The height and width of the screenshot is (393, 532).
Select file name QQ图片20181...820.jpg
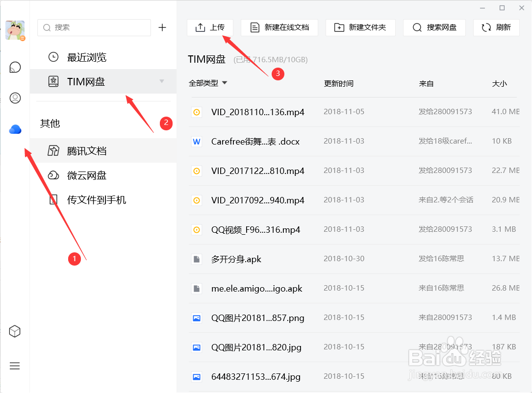point(256,347)
